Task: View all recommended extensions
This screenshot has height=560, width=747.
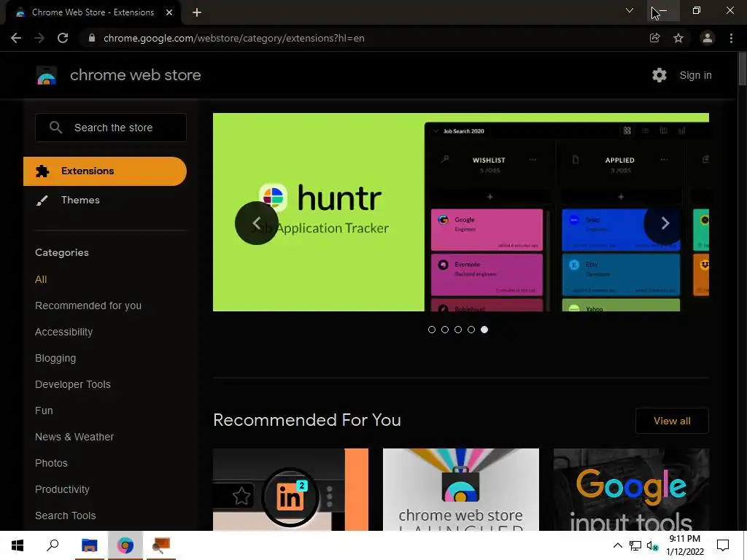Action: [672, 421]
